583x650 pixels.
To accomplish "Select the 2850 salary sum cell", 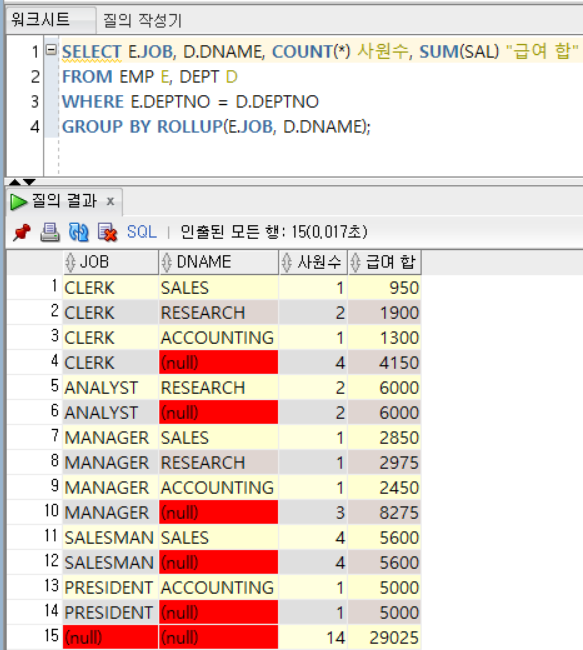I will coord(384,438).
